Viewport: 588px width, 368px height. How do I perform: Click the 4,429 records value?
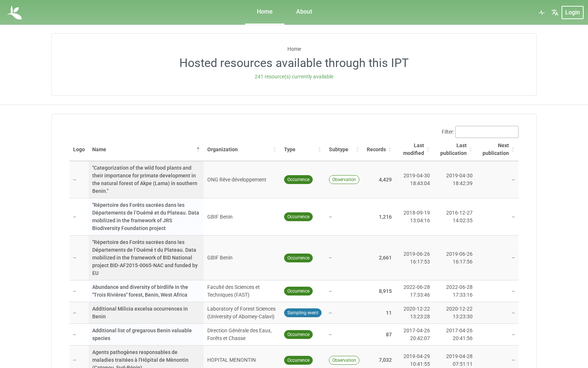pos(385,180)
